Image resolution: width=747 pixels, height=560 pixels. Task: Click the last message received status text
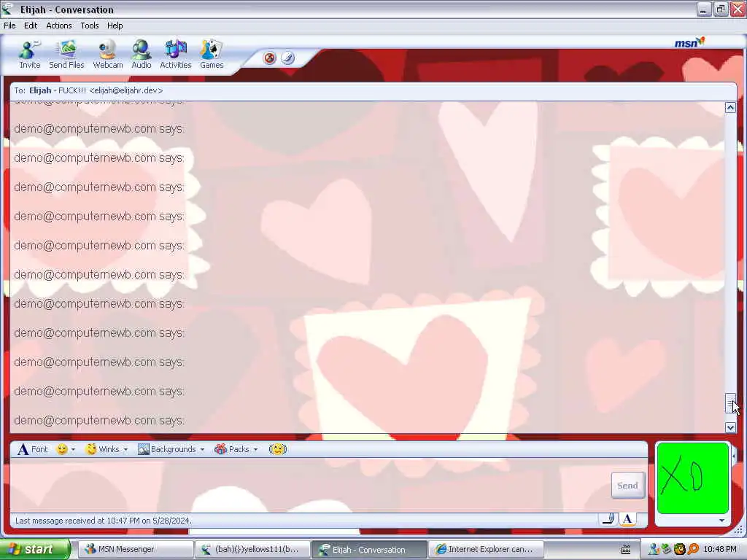coord(104,521)
